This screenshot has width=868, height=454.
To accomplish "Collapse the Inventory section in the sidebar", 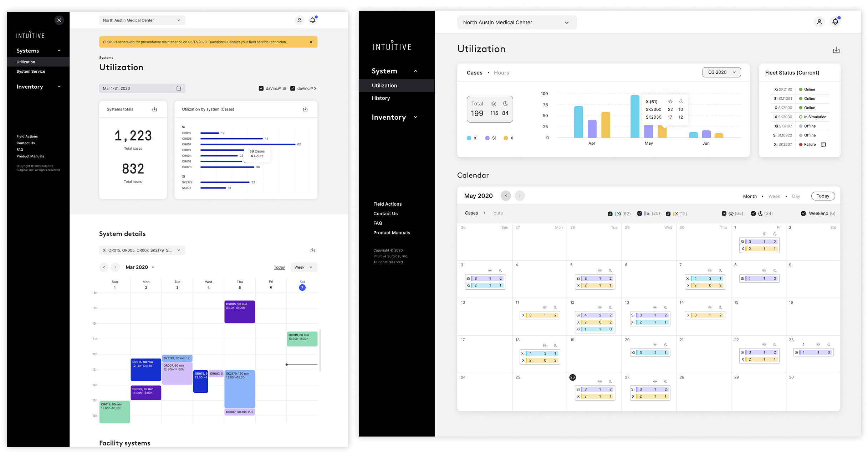I will click(59, 87).
